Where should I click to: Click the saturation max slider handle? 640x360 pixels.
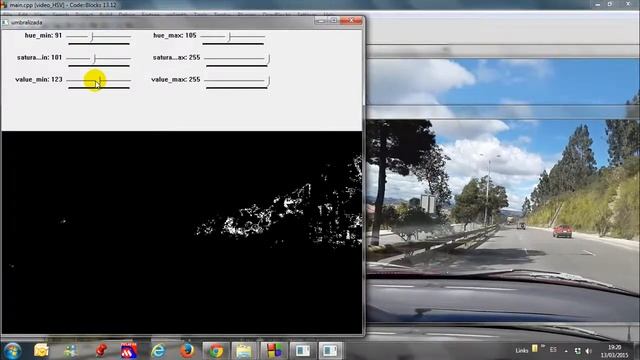(268, 59)
